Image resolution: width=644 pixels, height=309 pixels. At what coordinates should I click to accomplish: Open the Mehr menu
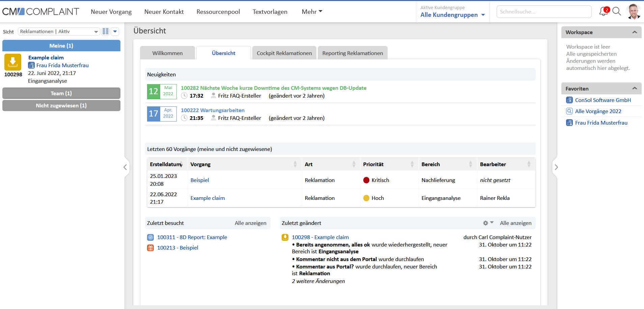tap(312, 11)
